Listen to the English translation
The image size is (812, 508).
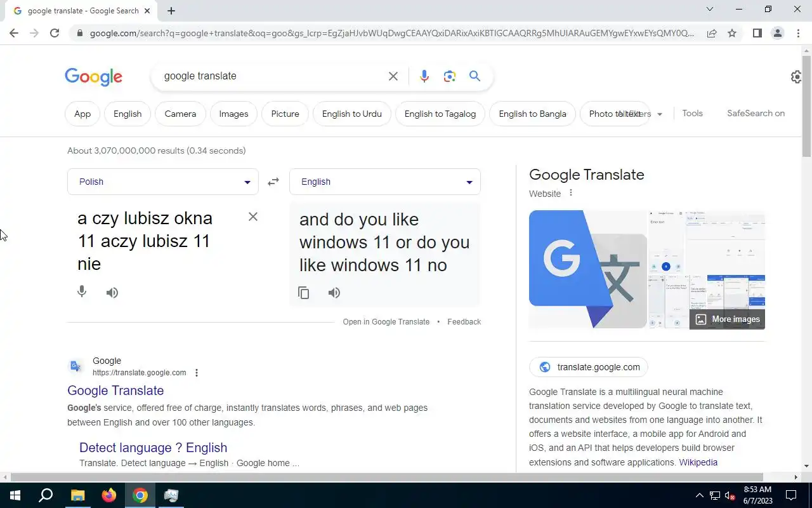(334, 293)
